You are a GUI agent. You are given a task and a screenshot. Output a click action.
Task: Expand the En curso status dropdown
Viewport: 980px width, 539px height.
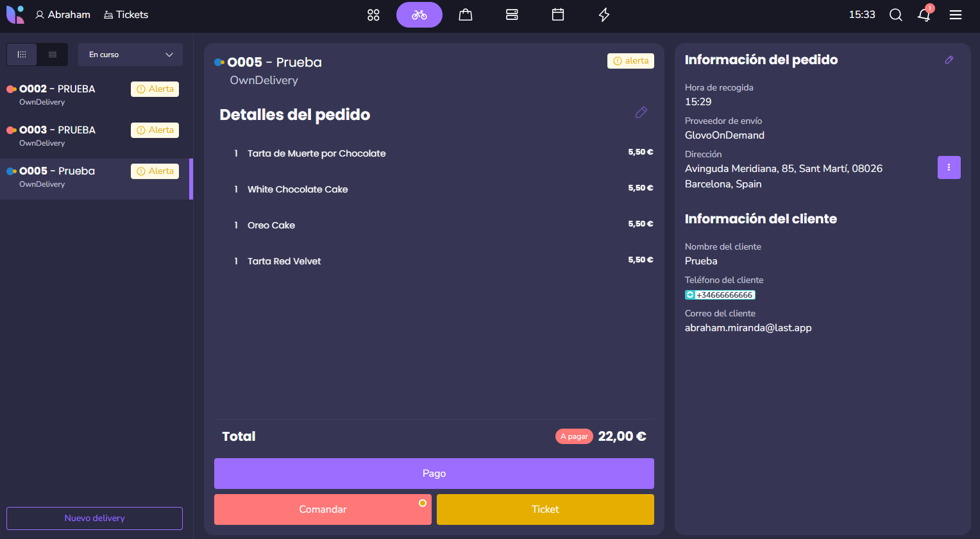[x=130, y=55]
